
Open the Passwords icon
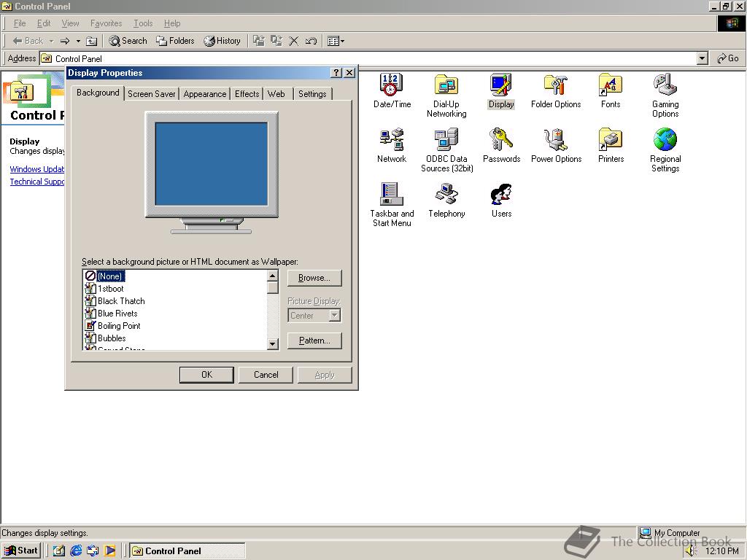(x=501, y=145)
